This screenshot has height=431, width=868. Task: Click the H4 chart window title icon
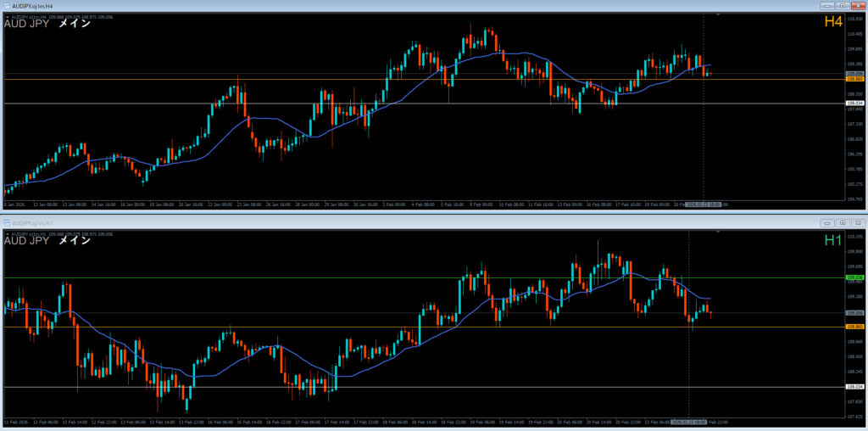[7, 6]
